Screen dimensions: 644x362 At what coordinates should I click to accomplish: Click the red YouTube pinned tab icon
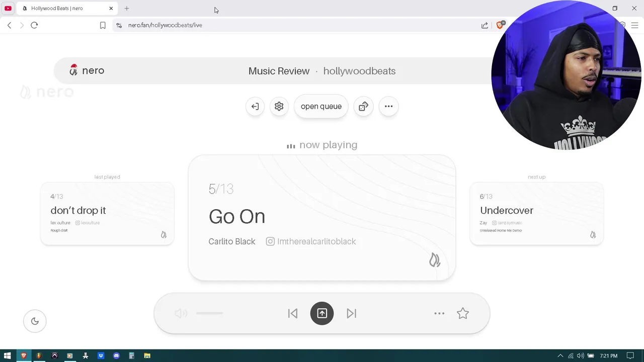8,9
